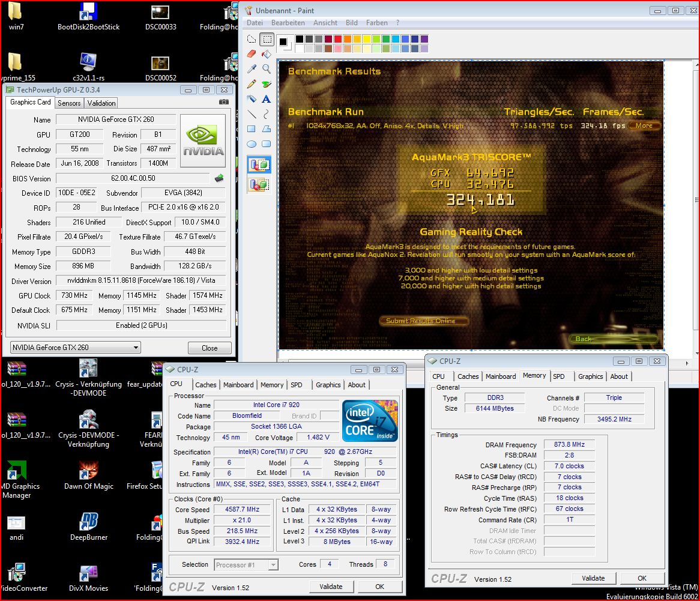This screenshot has height=601, width=700.
Task: Click the GPU Name field NVIDIA GeForce GTX 260
Action: (x=116, y=119)
